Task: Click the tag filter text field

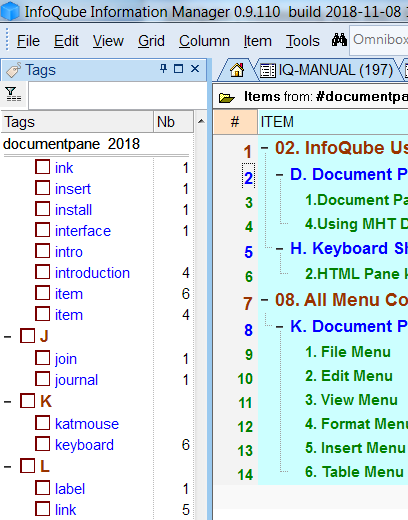Action: (117, 95)
